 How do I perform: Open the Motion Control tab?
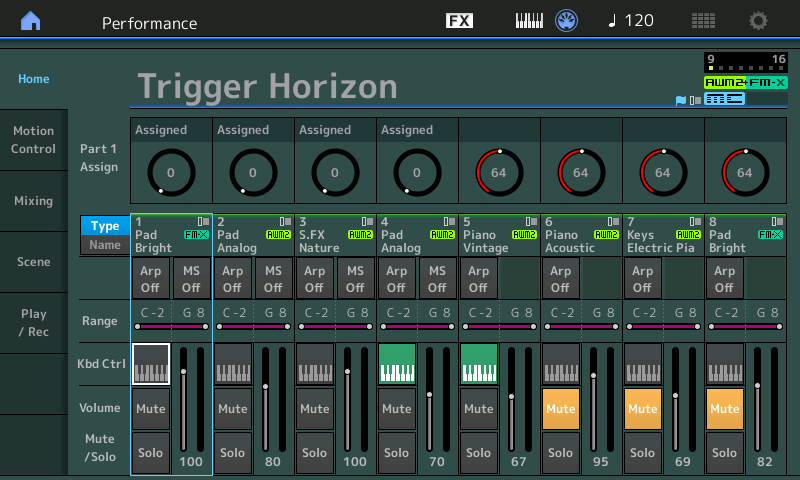pos(34,140)
